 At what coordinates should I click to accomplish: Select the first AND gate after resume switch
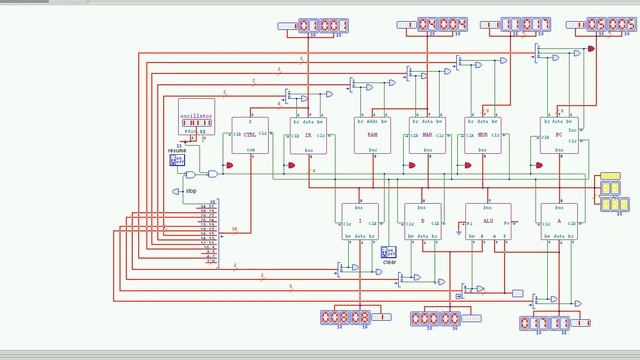(191, 175)
